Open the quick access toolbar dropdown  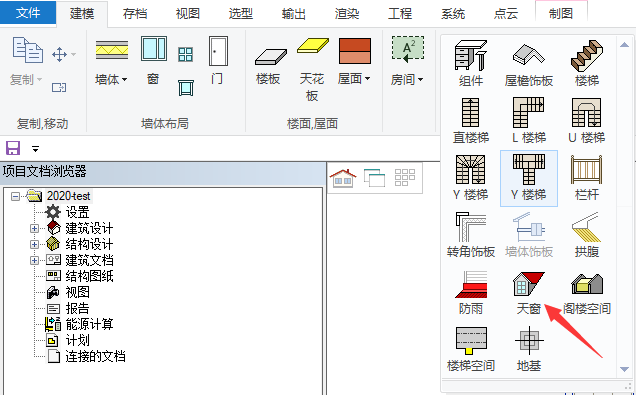coord(35,149)
